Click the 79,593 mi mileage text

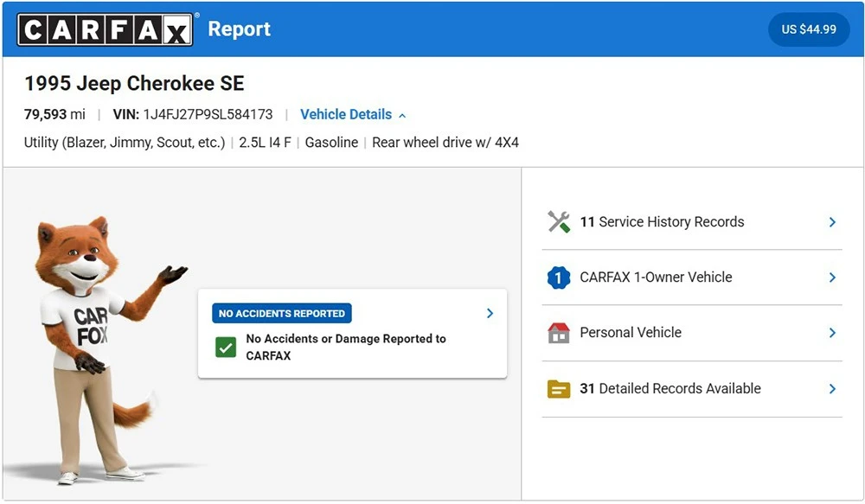(54, 114)
